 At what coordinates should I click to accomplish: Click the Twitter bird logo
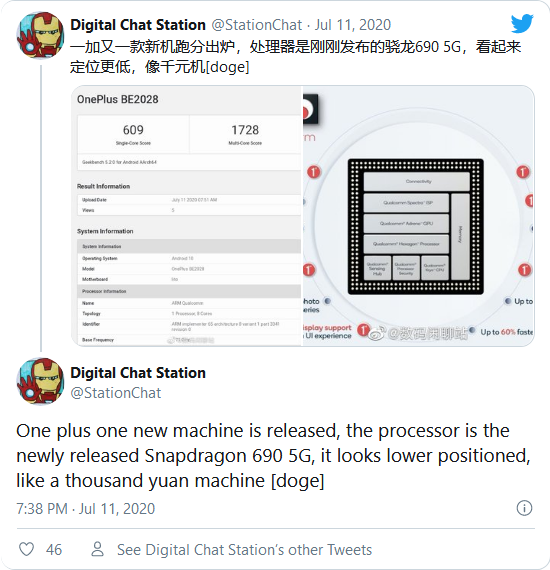[522, 24]
